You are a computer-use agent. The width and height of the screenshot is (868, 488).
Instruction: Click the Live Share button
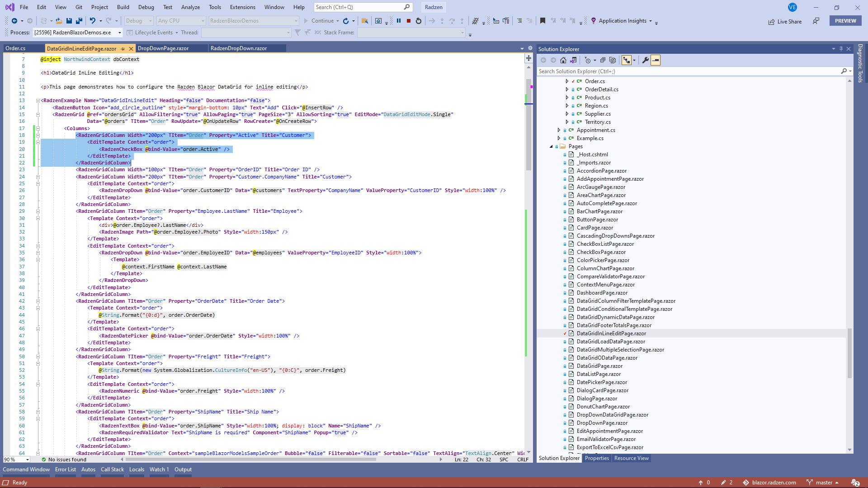[785, 21]
